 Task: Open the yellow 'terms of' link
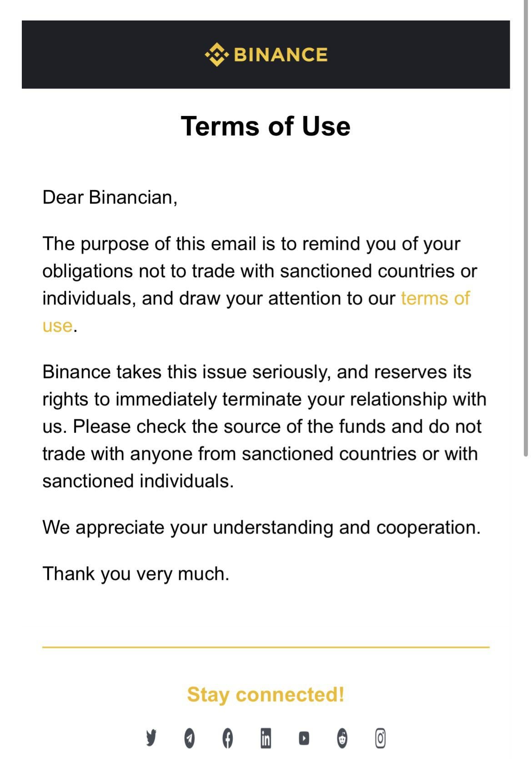click(x=435, y=298)
